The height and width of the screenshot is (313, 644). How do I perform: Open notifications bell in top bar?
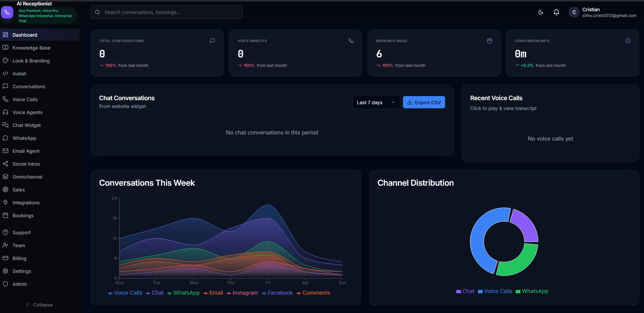point(556,12)
